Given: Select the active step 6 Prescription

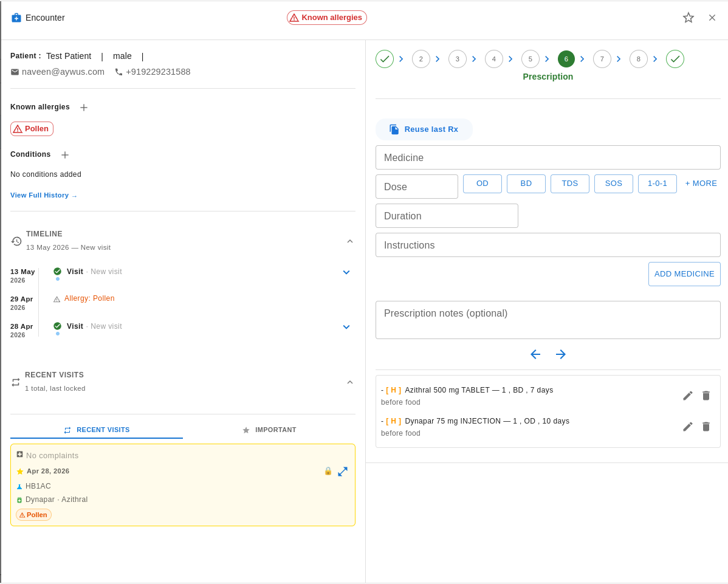Looking at the screenshot, I should point(566,59).
